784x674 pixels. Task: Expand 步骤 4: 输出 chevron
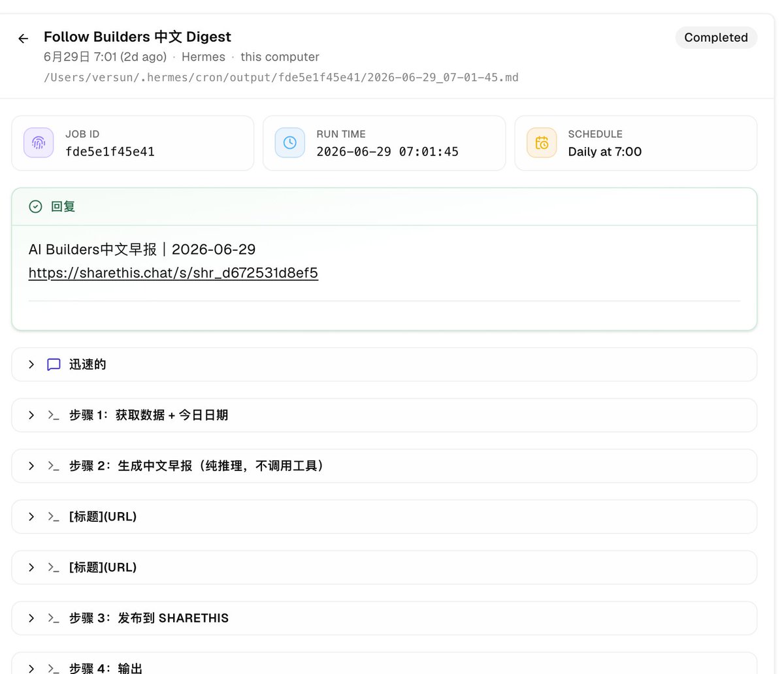click(31, 668)
